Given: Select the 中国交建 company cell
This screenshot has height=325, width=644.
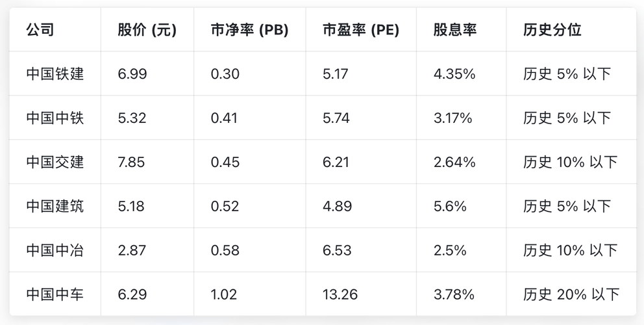Looking at the screenshot, I should click(x=55, y=162).
